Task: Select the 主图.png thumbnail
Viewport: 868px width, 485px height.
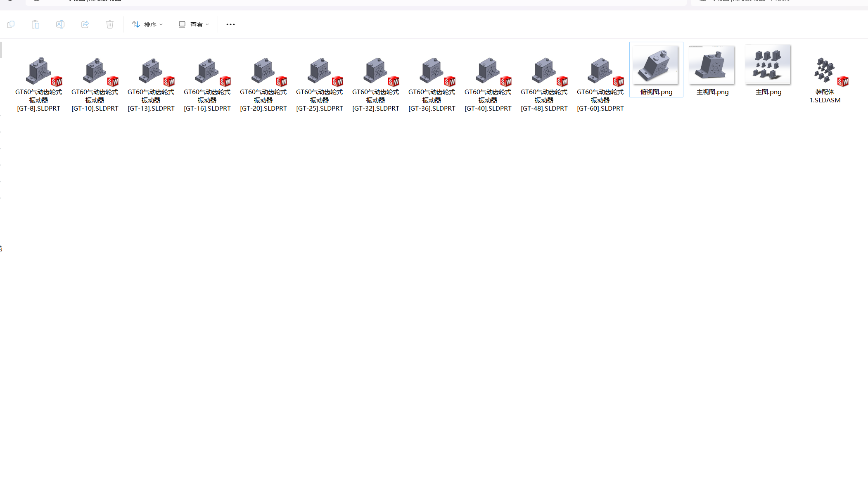Action: tap(768, 66)
